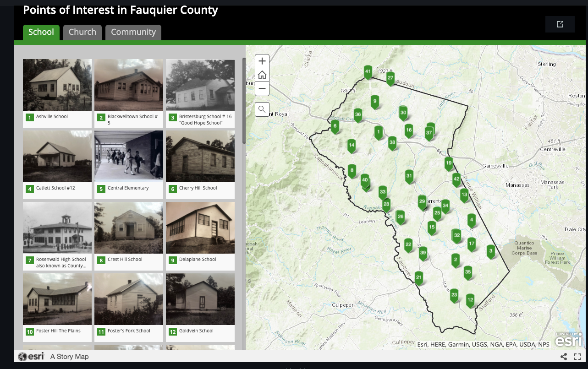Open the Ashville School thumbnail
Screen dimensions: 588x369
click(57, 85)
